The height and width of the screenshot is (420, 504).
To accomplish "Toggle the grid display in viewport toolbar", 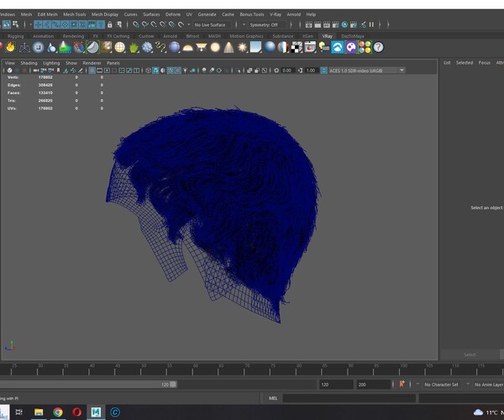I will click(92, 71).
